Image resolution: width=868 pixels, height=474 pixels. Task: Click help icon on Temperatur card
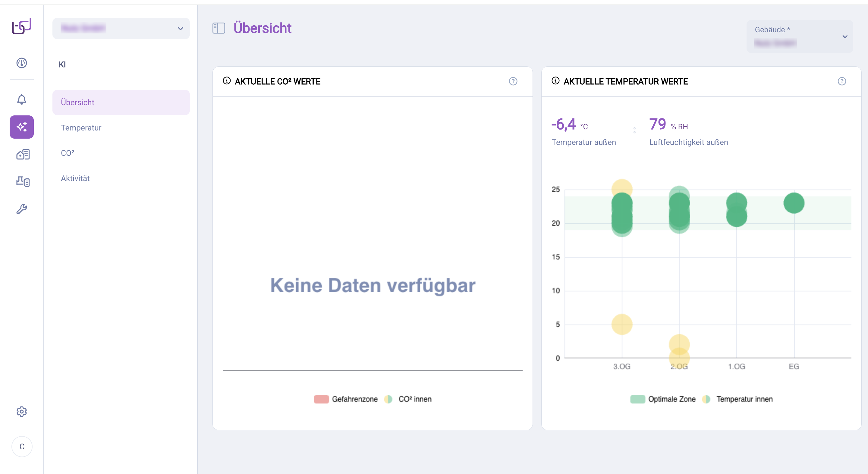pos(841,81)
